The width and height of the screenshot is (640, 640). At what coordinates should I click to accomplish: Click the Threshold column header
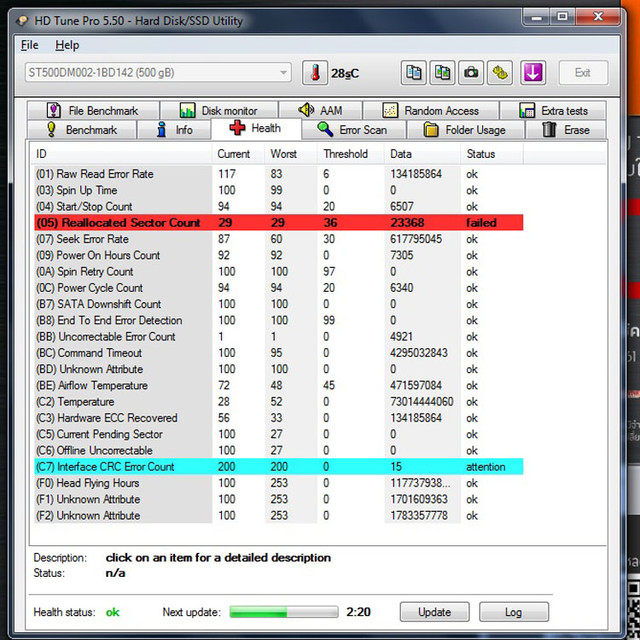pyautogui.click(x=350, y=154)
